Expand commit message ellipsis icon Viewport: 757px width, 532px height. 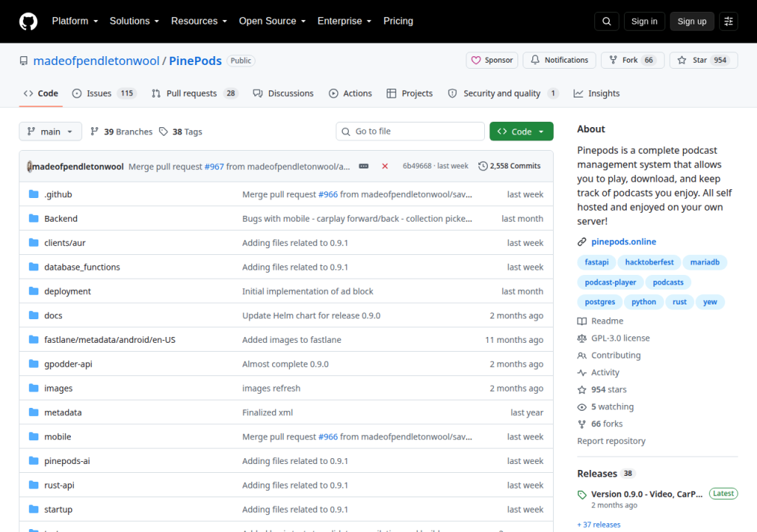pos(364,166)
